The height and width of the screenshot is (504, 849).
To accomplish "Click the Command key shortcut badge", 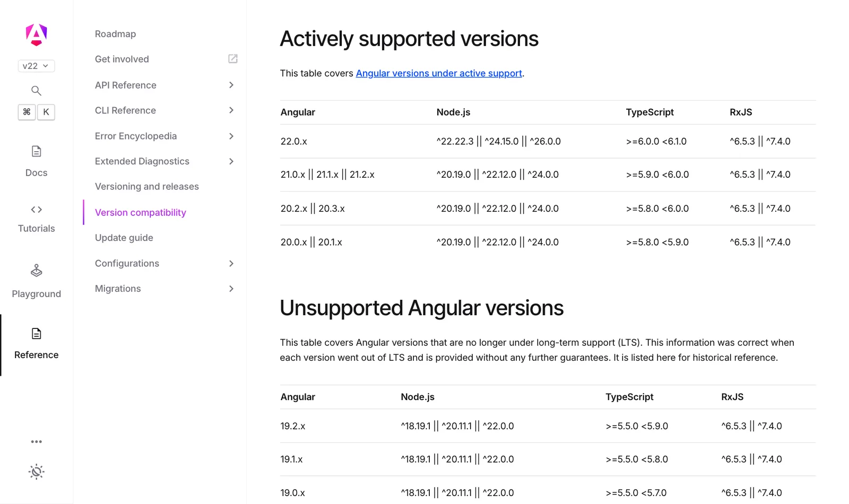I will click(x=27, y=112).
